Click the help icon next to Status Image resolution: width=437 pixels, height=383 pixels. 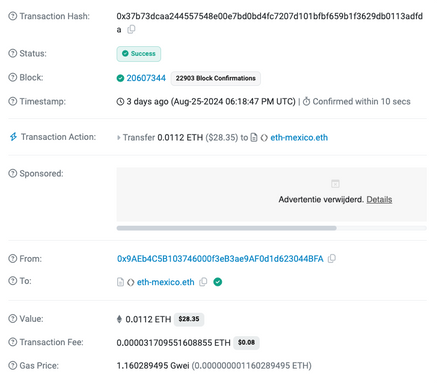coord(12,53)
